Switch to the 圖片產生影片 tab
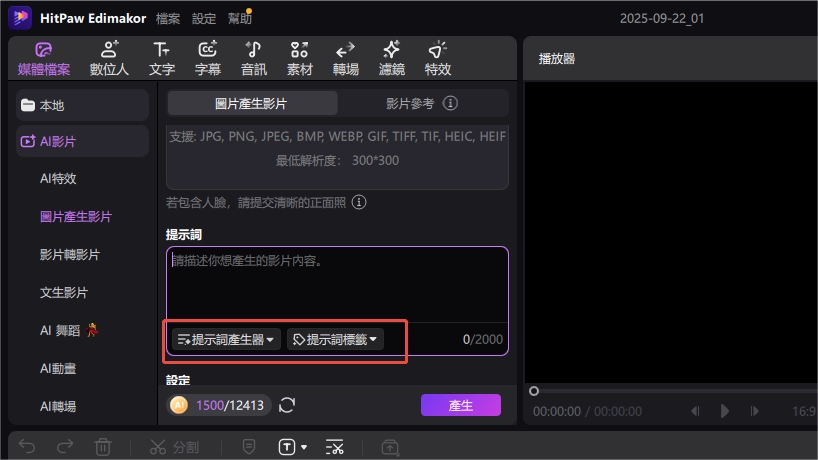 (x=252, y=103)
